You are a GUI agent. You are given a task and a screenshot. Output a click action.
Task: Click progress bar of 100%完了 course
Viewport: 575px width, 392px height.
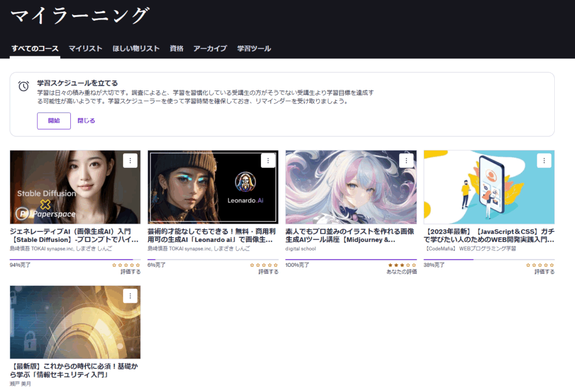[351, 259]
